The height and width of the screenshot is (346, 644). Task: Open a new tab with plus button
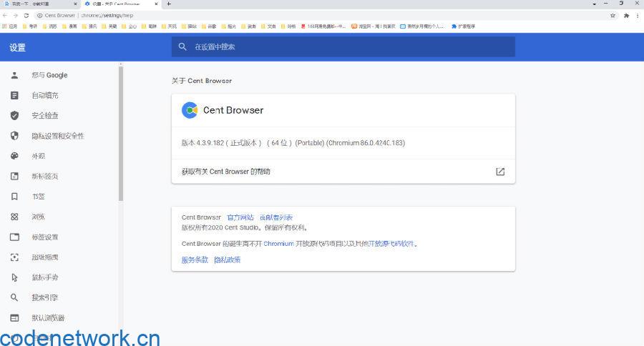coord(169,4)
